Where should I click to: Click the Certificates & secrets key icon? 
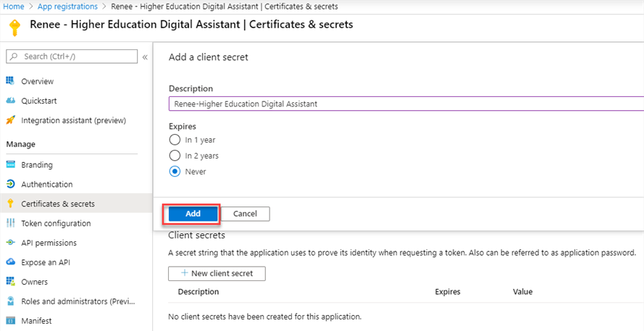10,204
